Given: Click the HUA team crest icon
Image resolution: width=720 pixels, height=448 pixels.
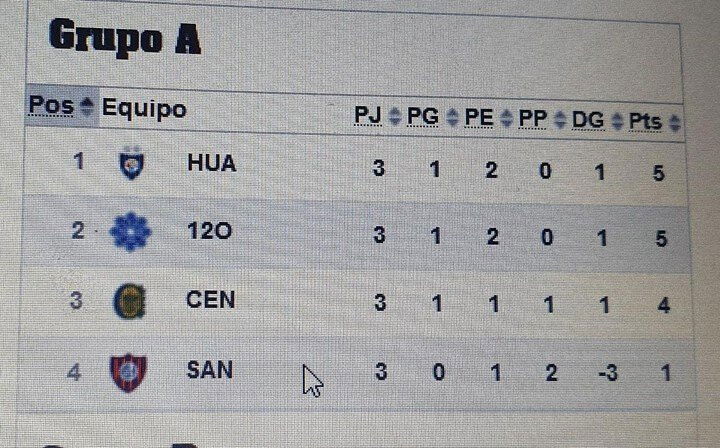Looking at the screenshot, I should [131, 163].
